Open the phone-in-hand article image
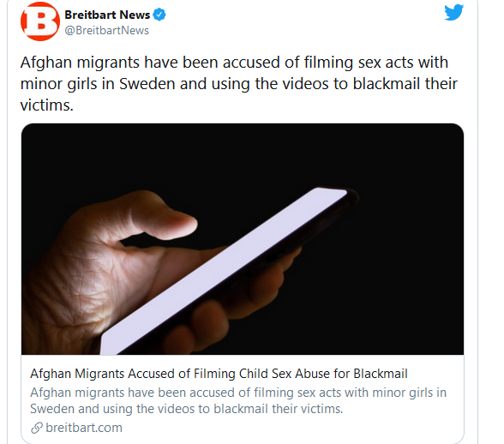 [x=243, y=239]
